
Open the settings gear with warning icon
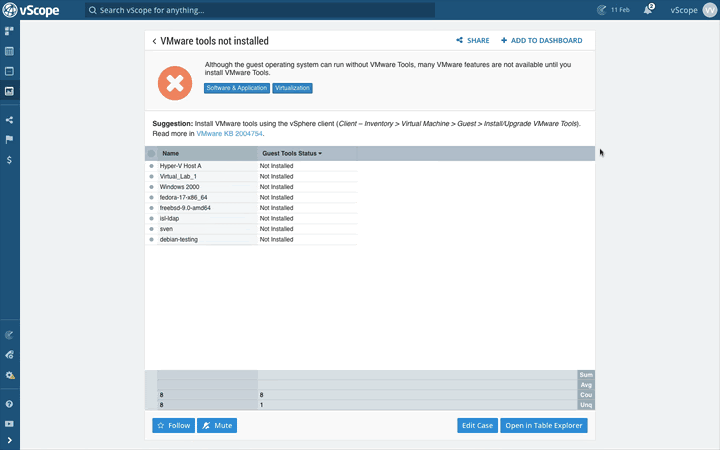9,375
